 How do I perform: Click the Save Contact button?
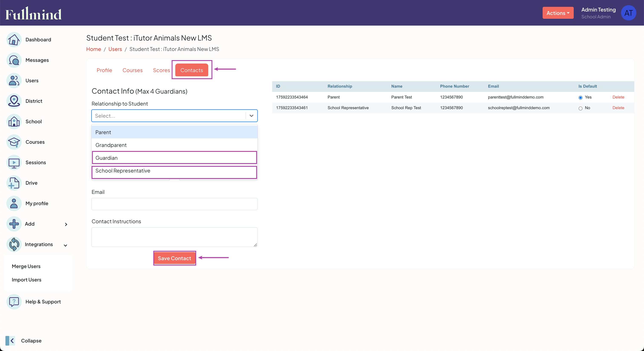click(174, 258)
